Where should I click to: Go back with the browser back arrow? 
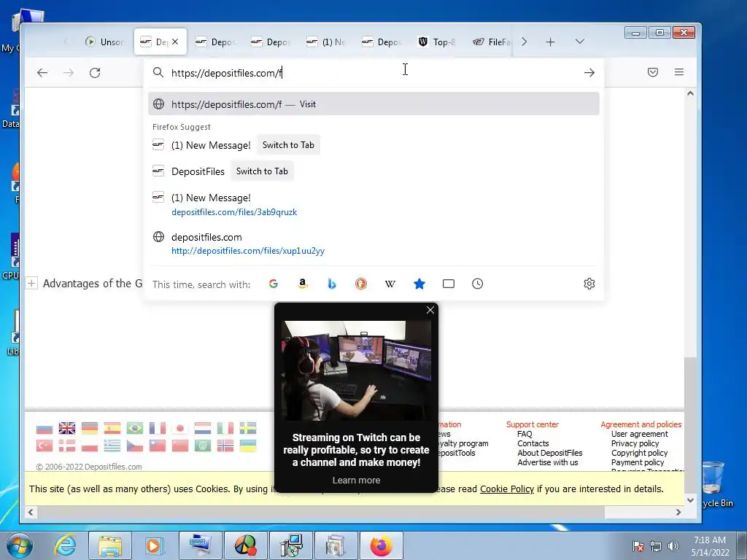(42, 72)
